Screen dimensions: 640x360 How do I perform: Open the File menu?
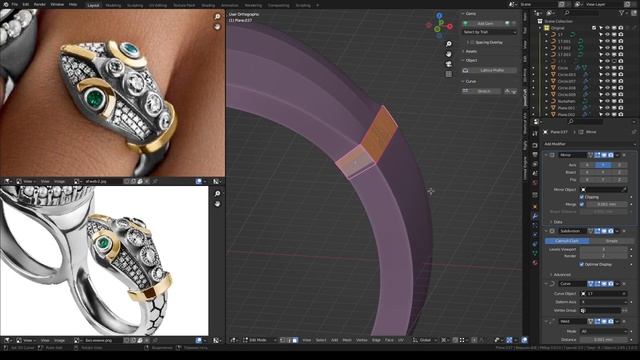click(x=15, y=4)
